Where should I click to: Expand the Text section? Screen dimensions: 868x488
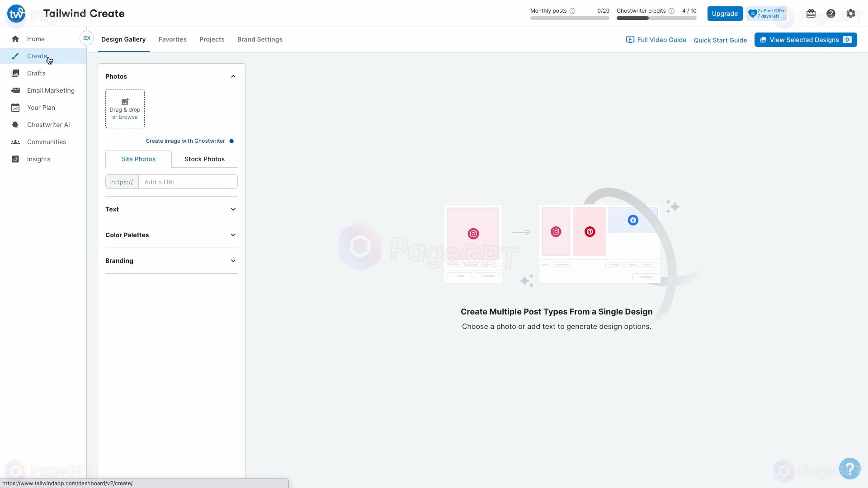coord(233,209)
